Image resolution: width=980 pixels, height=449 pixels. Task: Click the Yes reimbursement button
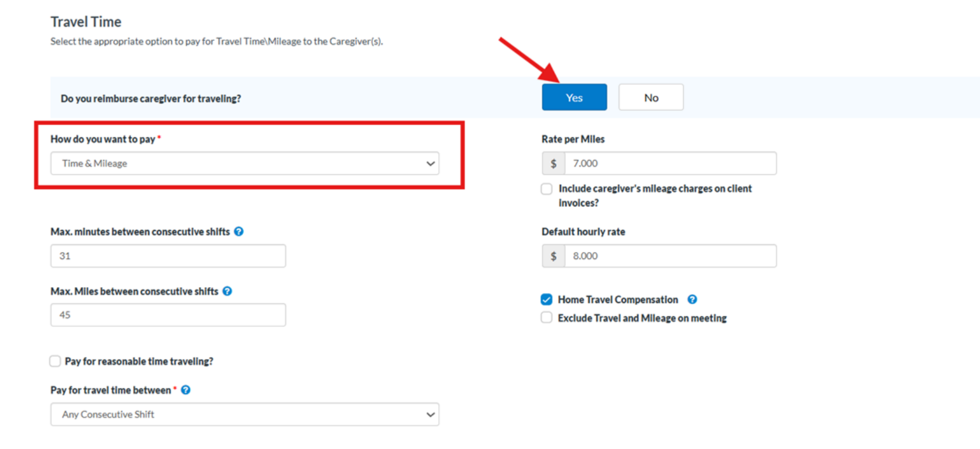tap(574, 97)
